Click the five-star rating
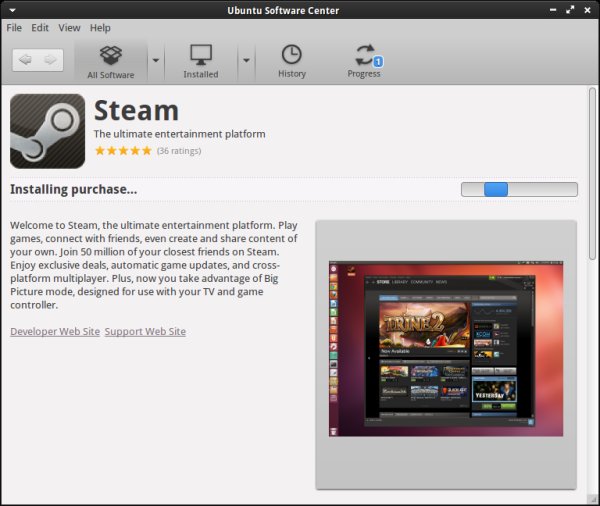This screenshot has height=506, width=600. [x=123, y=150]
